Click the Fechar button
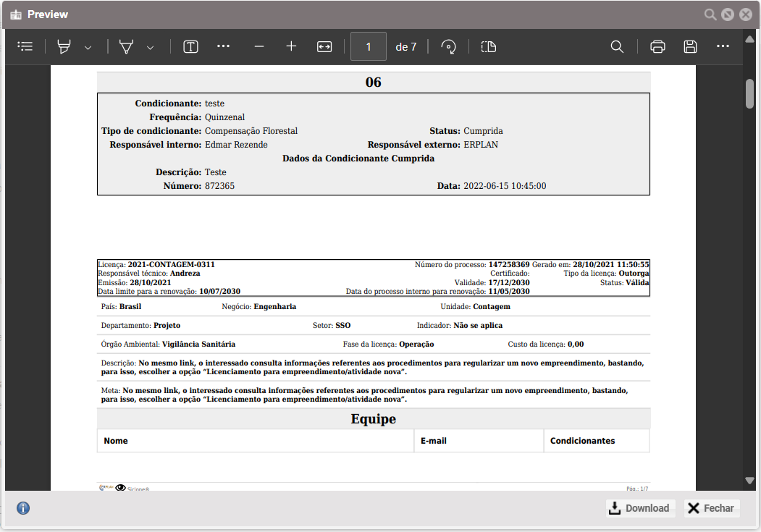The width and height of the screenshot is (761, 532). pos(712,508)
